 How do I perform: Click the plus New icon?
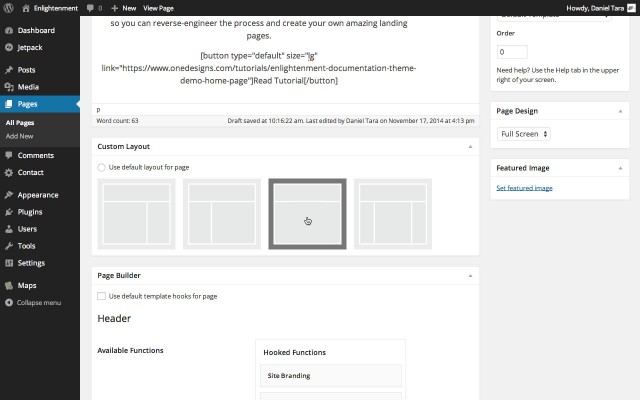(x=115, y=8)
